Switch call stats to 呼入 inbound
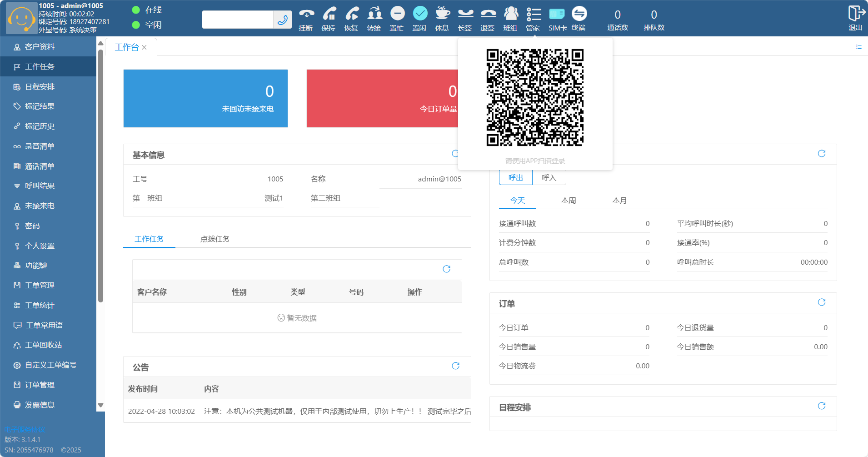Screen dimensions: 868x457 (549, 178)
